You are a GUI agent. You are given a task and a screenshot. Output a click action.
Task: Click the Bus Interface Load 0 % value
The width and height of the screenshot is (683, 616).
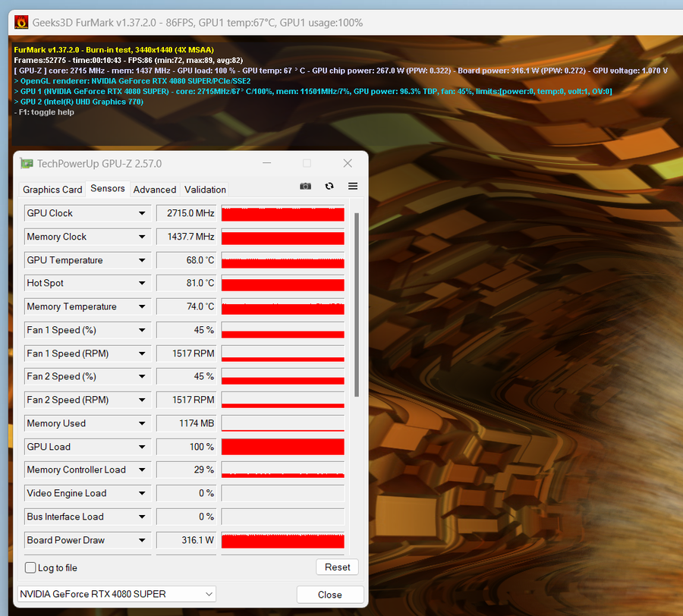(187, 517)
